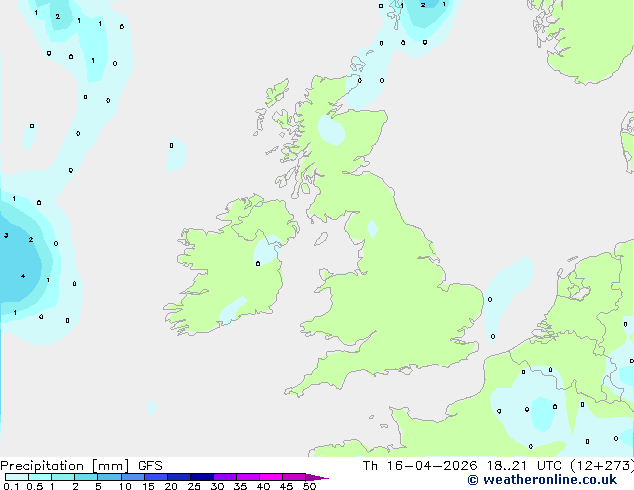Select the magenta swatch between 40 and 45 mm
Screen dimensions: 634x490
coord(271,477)
